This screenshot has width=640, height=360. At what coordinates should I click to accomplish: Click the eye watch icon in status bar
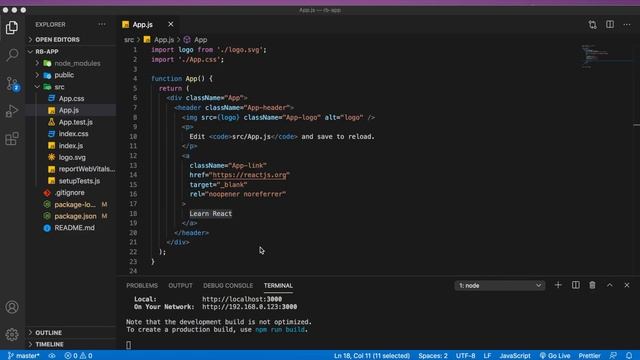coord(52,356)
